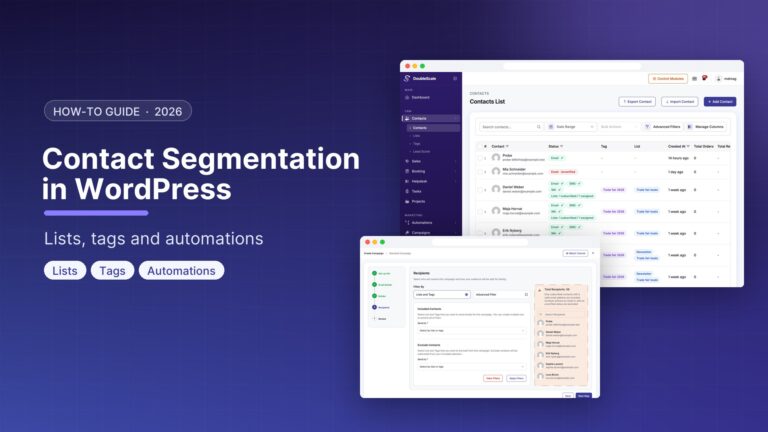Click Daniel Weber's avatar in the contacts table

point(496,189)
